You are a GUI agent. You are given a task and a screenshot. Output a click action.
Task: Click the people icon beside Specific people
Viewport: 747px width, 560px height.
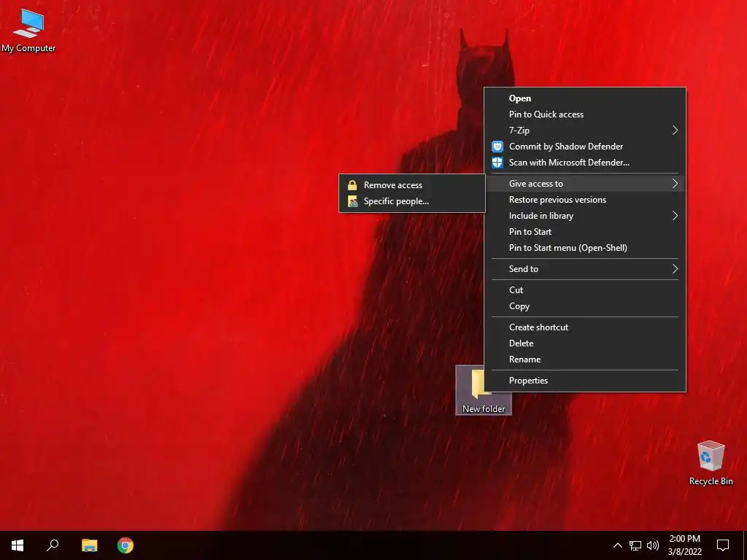pyautogui.click(x=352, y=201)
